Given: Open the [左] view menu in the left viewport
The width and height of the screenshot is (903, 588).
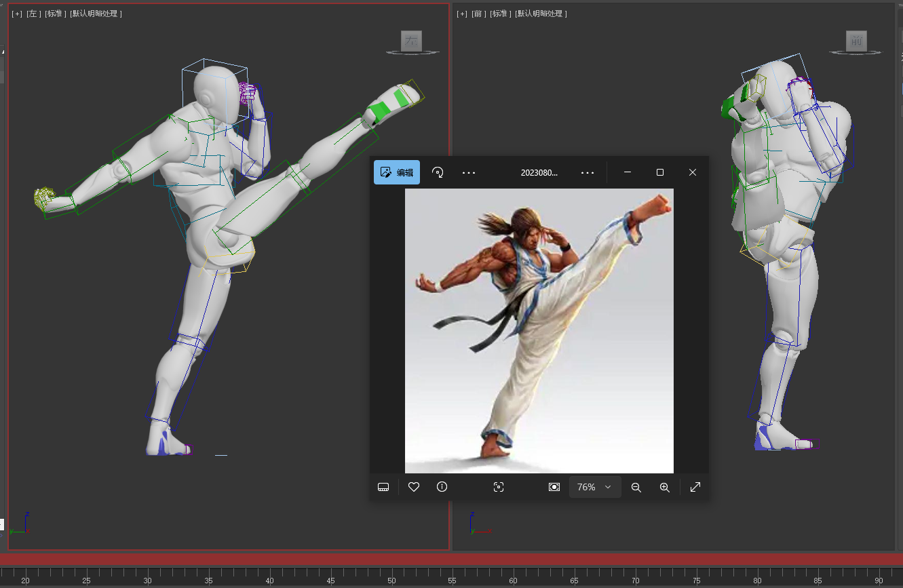Looking at the screenshot, I should click(33, 14).
